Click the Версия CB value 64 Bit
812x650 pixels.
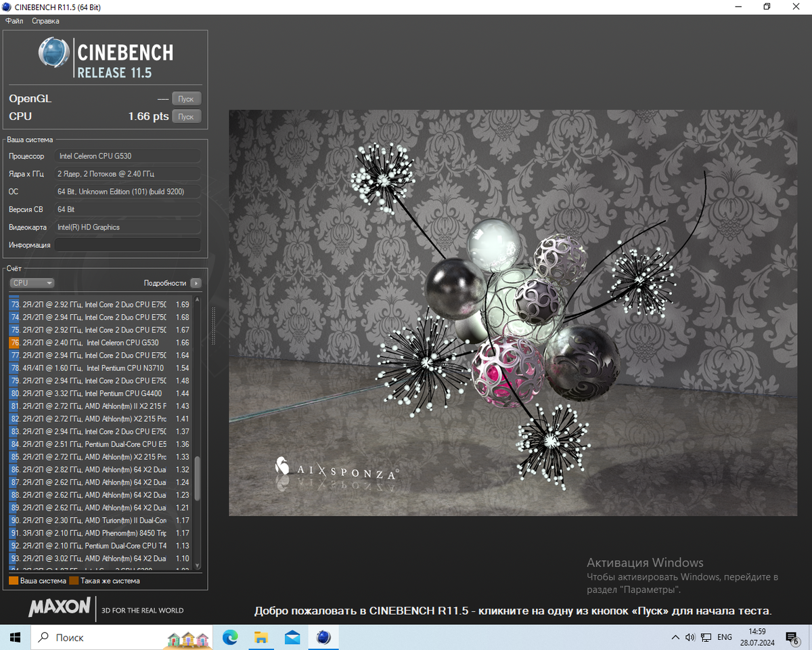point(128,210)
